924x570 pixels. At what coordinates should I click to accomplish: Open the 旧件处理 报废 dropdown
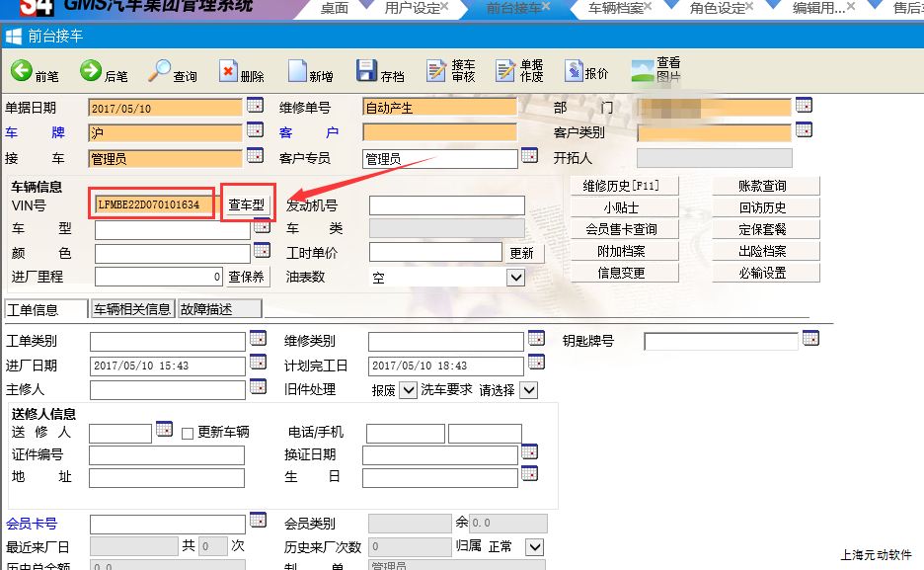tap(408, 390)
